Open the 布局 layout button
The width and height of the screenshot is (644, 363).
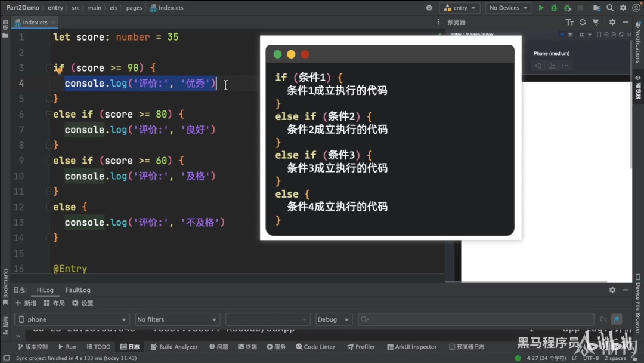[x=54, y=303]
